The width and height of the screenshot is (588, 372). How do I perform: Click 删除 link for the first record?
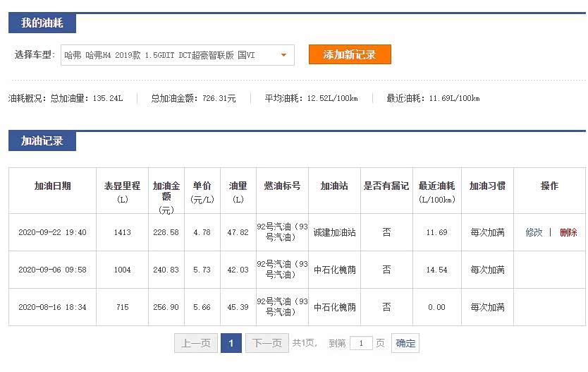[568, 232]
